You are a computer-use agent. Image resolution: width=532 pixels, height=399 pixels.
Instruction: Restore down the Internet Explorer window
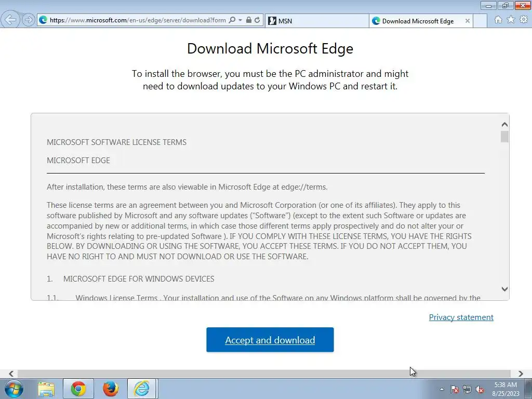506,5
